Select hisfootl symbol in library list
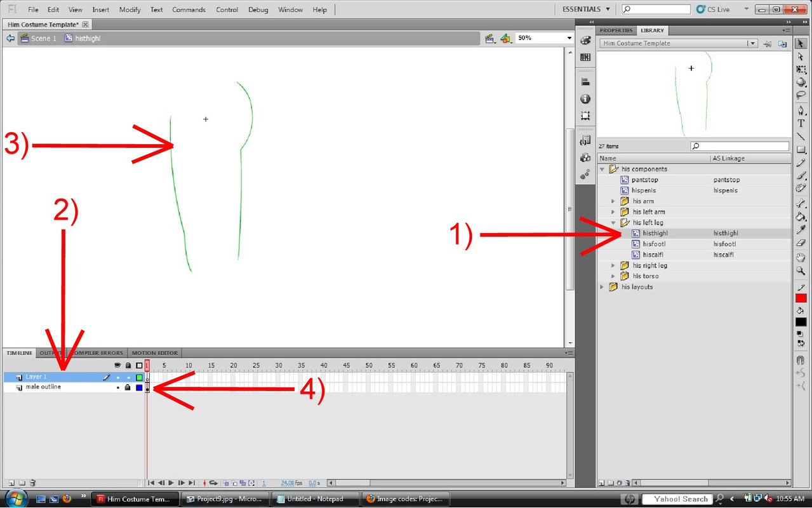 coord(653,244)
